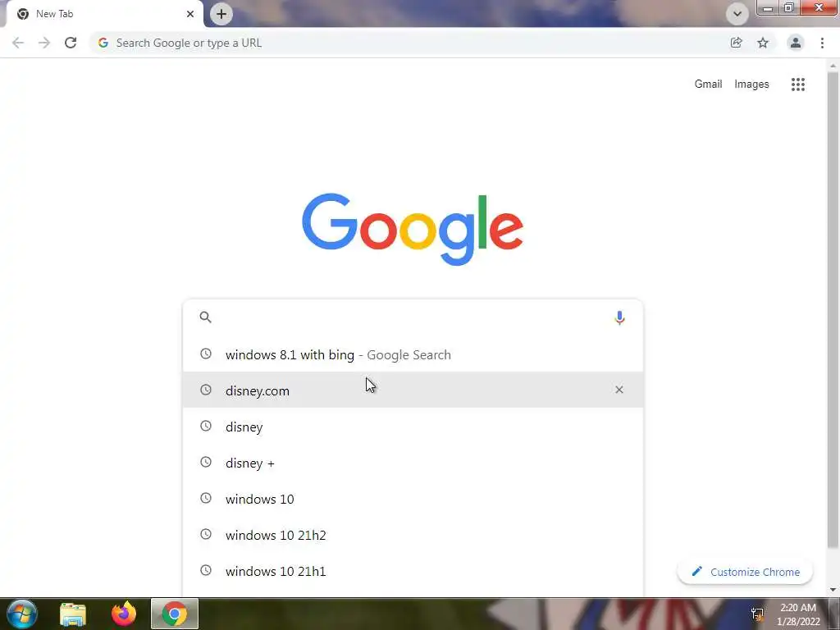Viewport: 840px width, 630px height.
Task: Open Windows Explorer from the taskbar
Action: tap(73, 614)
